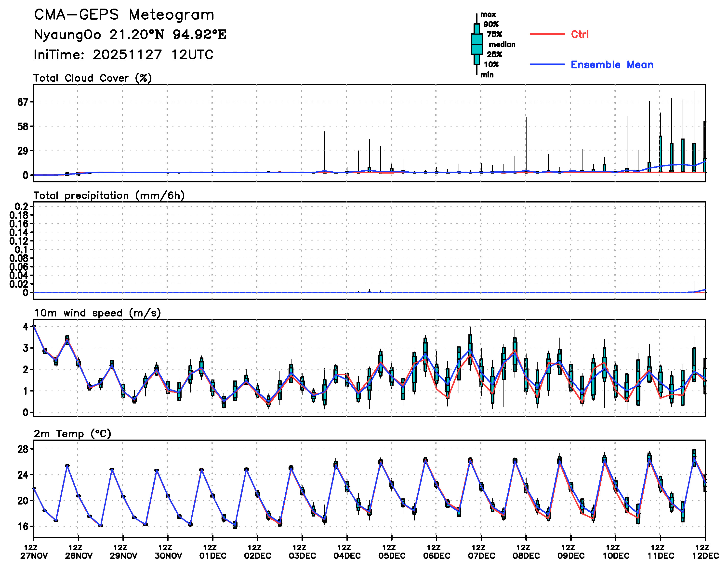This screenshot has width=728, height=569.
Task: Click the box-whisker legend icon
Action: pos(477,44)
